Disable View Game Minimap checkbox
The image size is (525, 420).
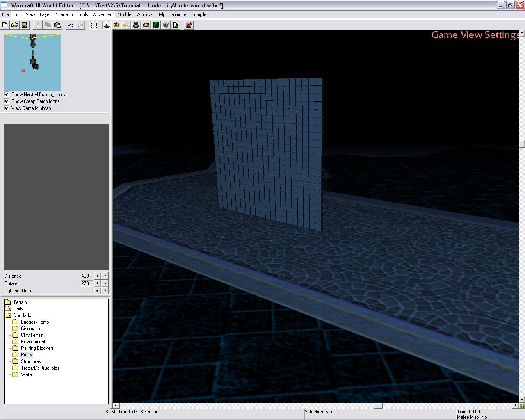[x=7, y=108]
